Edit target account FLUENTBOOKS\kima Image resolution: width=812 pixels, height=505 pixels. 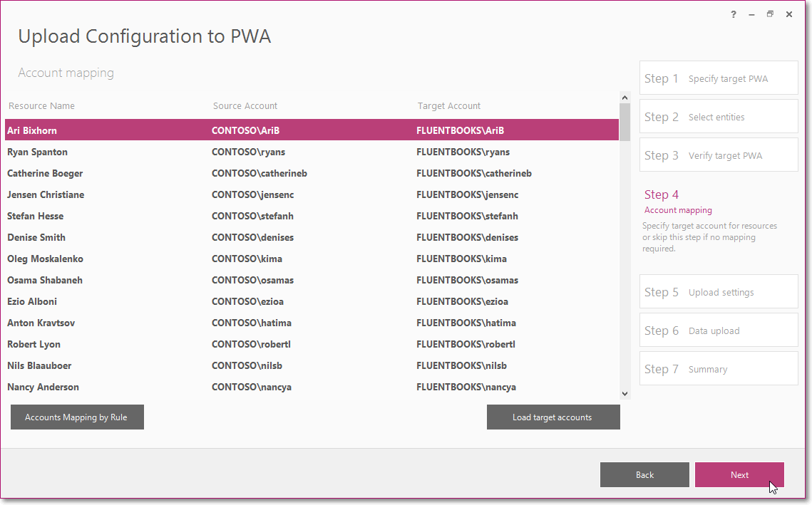point(462,259)
